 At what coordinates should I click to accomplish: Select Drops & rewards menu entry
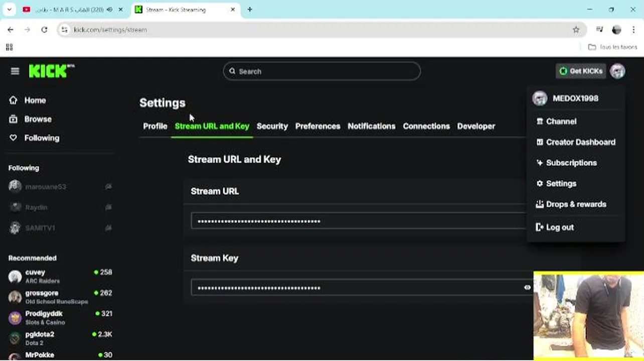(575, 204)
